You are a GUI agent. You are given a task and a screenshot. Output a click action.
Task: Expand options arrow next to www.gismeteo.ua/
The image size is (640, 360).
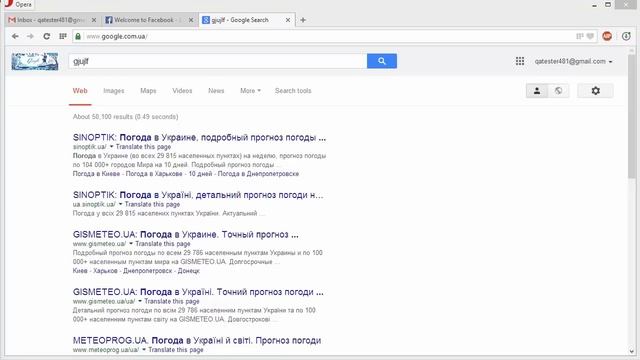pyautogui.click(x=131, y=244)
